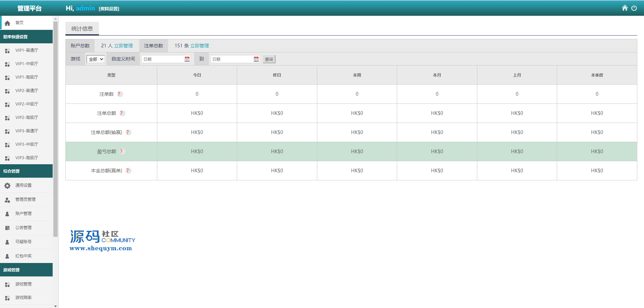This screenshot has width=644, height=308.
Task: Select the 统计信息 tab
Action: coord(82,29)
